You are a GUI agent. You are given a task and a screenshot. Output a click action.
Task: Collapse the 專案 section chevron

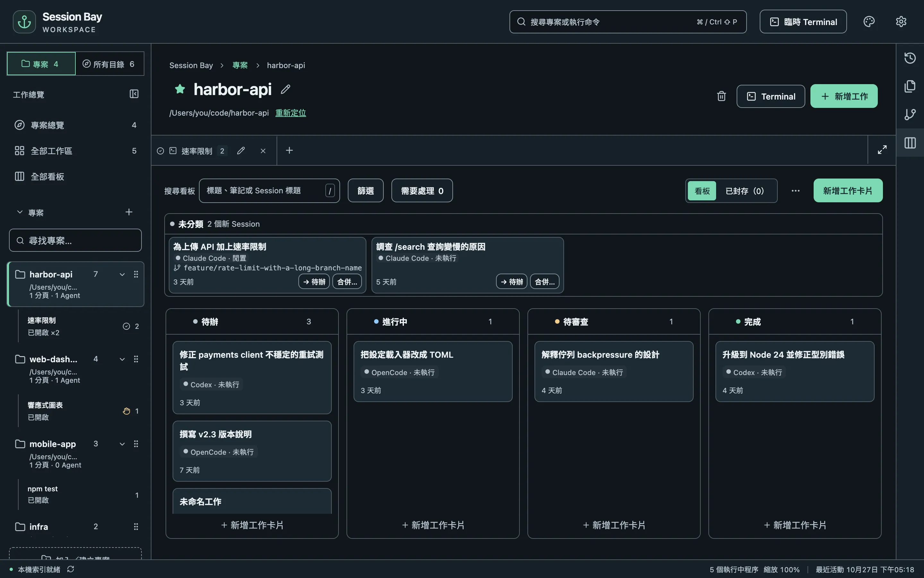pyautogui.click(x=20, y=212)
